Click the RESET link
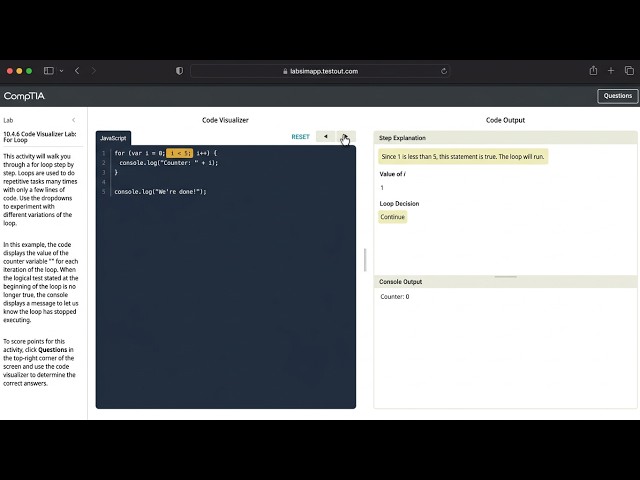640x480 pixels. point(300,137)
